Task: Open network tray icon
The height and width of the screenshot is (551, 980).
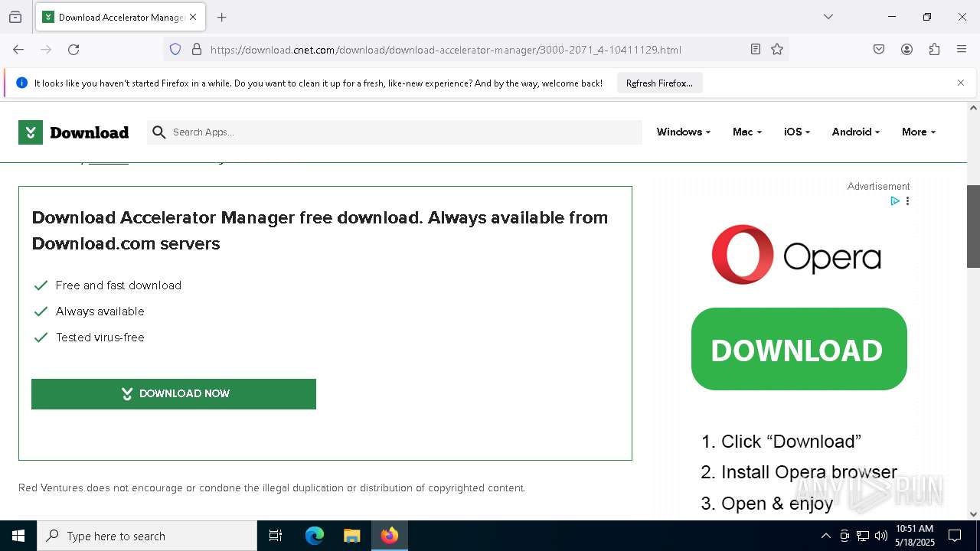Action: (863, 536)
